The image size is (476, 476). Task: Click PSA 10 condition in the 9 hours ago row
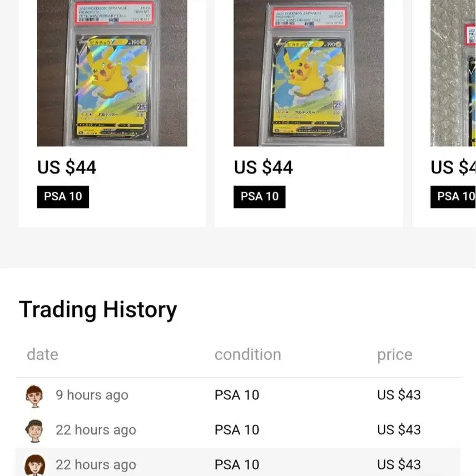pyautogui.click(x=237, y=395)
